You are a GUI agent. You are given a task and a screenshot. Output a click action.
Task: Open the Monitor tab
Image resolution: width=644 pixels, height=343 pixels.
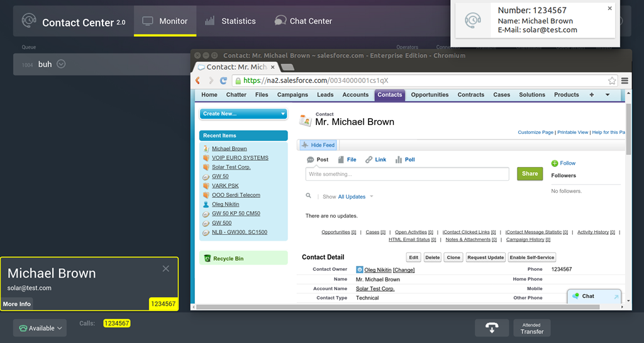point(165,21)
